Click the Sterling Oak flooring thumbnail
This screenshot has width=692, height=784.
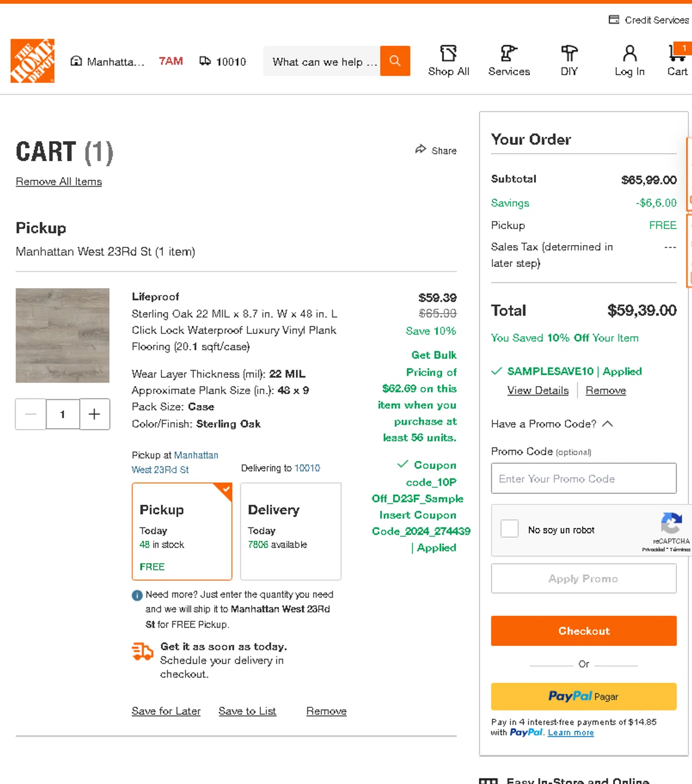[x=63, y=336]
